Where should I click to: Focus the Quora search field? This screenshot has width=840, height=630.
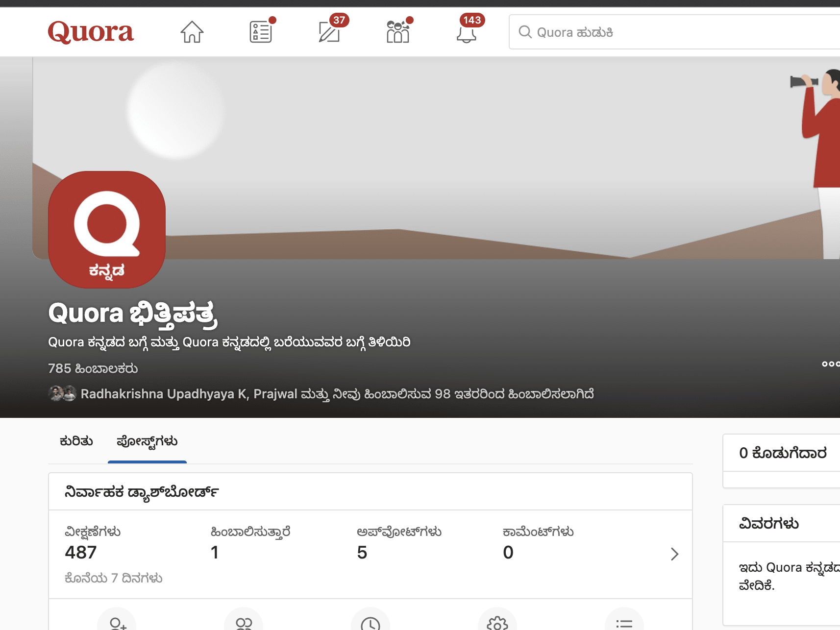[x=674, y=32]
